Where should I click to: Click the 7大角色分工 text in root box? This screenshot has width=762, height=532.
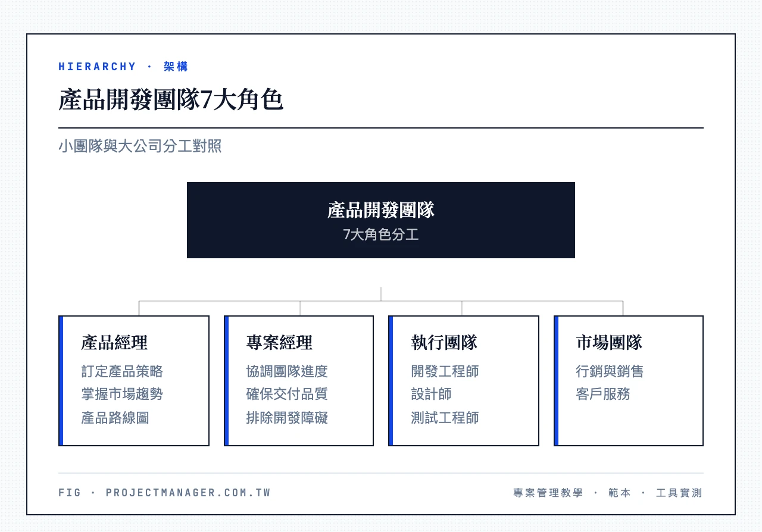point(381,234)
